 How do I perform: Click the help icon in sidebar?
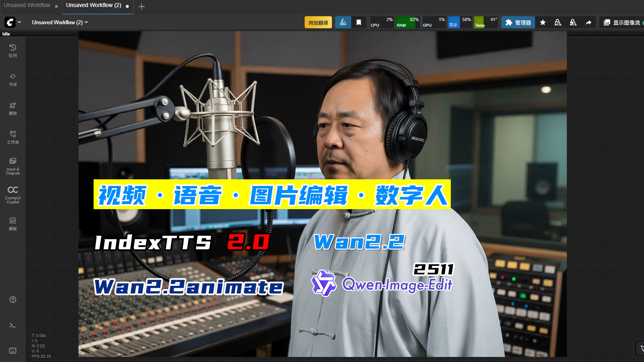[x=12, y=299]
